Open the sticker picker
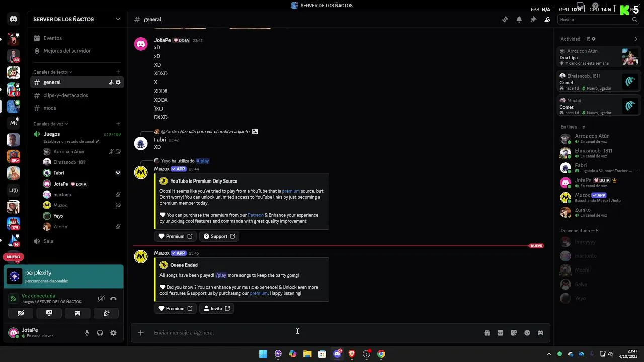Screen dimensions: 644x362 (514, 333)
